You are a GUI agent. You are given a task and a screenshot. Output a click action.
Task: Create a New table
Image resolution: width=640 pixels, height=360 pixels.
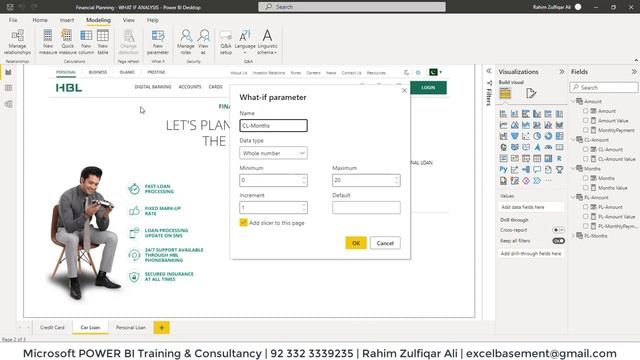point(103,42)
